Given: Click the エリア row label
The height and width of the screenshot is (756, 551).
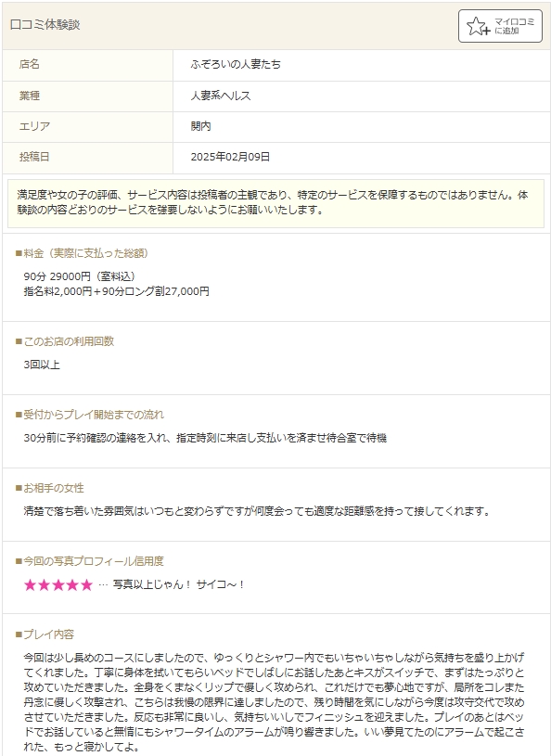Looking at the screenshot, I should pyautogui.click(x=34, y=126).
